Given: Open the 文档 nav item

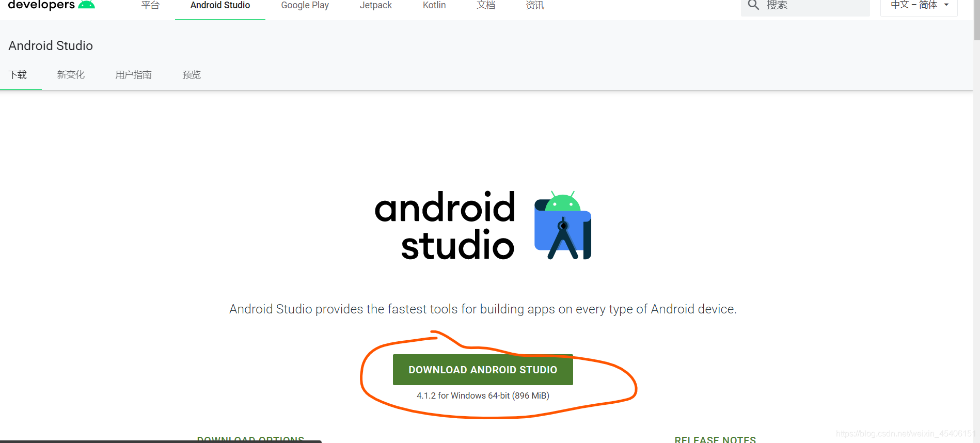Looking at the screenshot, I should (x=486, y=5).
